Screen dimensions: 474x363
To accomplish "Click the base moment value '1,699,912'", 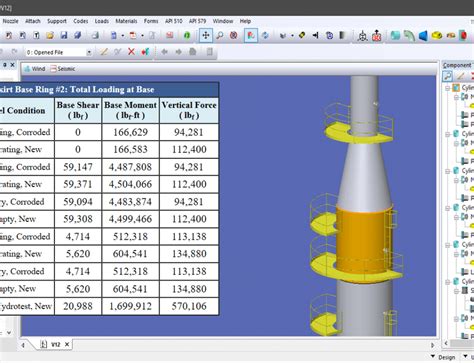I will [x=130, y=306].
